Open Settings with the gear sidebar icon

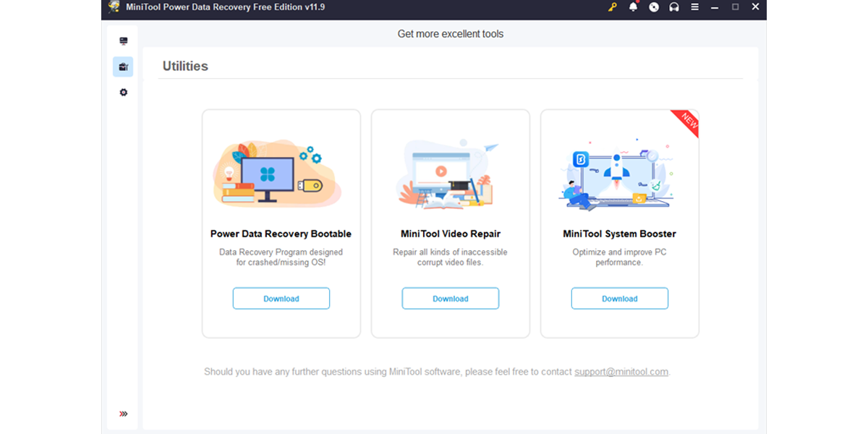[123, 92]
